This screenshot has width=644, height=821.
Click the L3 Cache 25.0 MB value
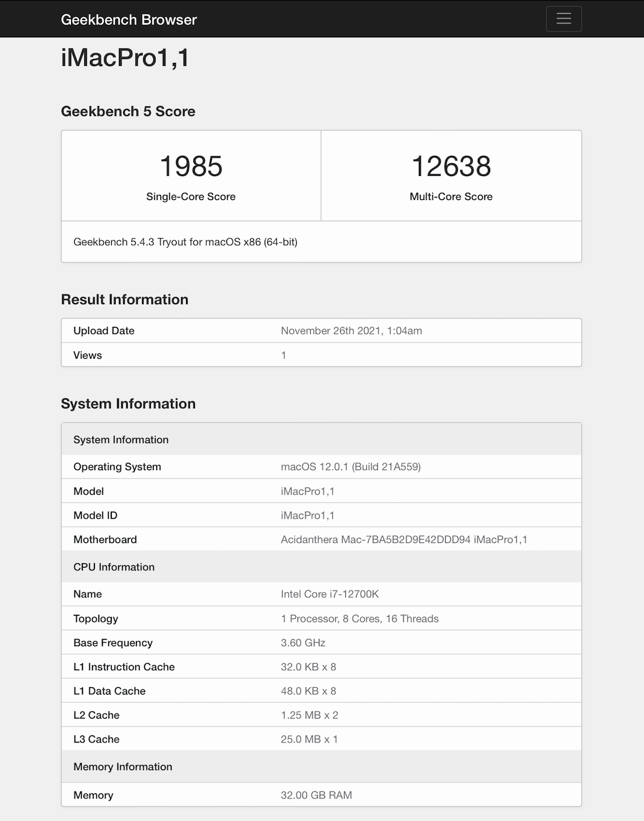pos(309,739)
